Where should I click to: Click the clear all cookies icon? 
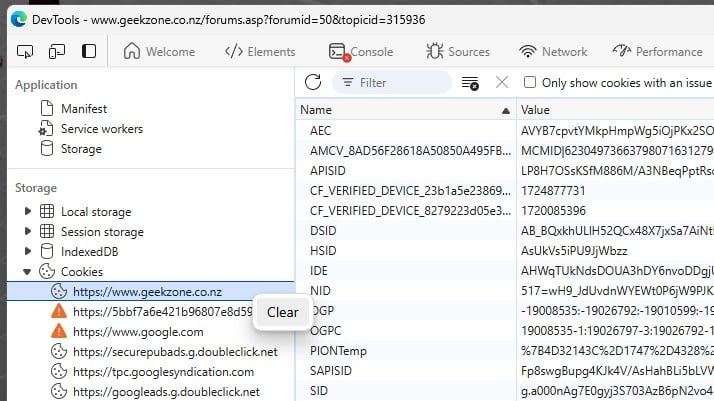[x=470, y=83]
